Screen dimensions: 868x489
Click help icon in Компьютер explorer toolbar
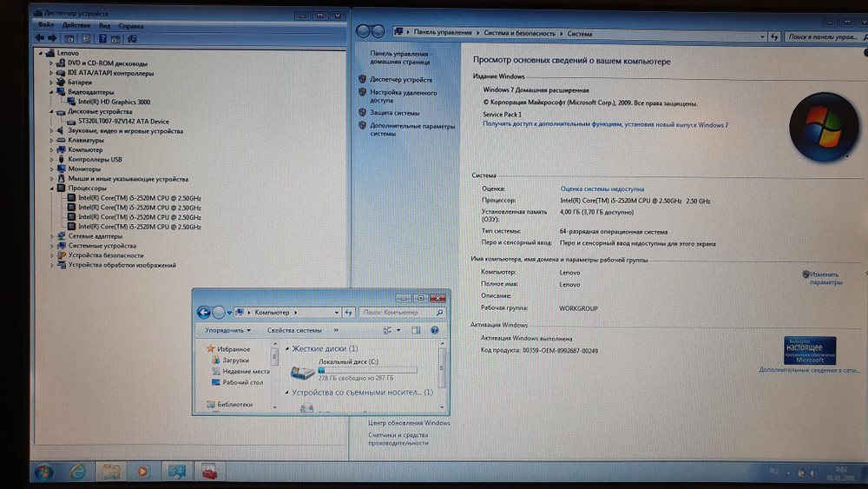(435, 330)
